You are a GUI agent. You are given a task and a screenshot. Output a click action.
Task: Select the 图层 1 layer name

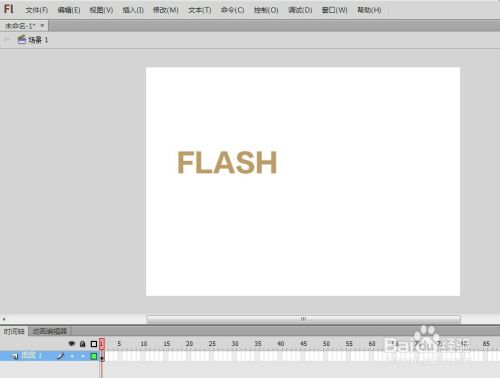[x=31, y=356]
